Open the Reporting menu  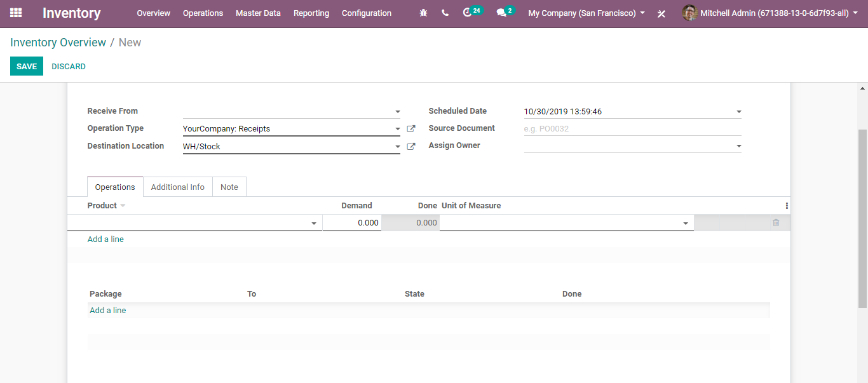[x=311, y=13]
